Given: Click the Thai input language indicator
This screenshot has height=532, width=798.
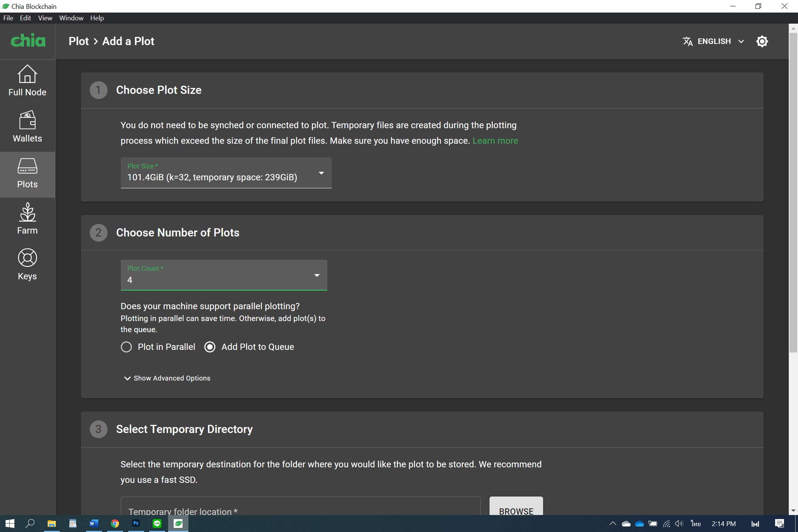Looking at the screenshot, I should 696,524.
